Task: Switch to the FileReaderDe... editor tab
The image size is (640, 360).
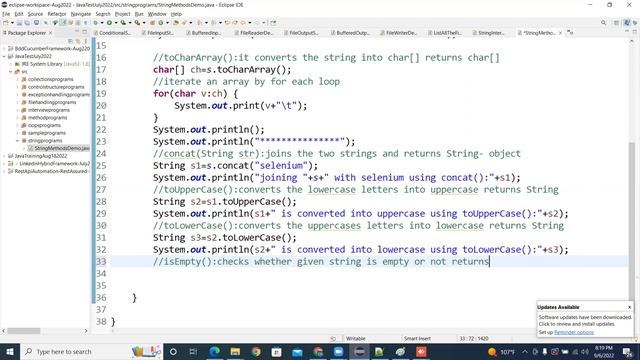Action: coord(254,33)
